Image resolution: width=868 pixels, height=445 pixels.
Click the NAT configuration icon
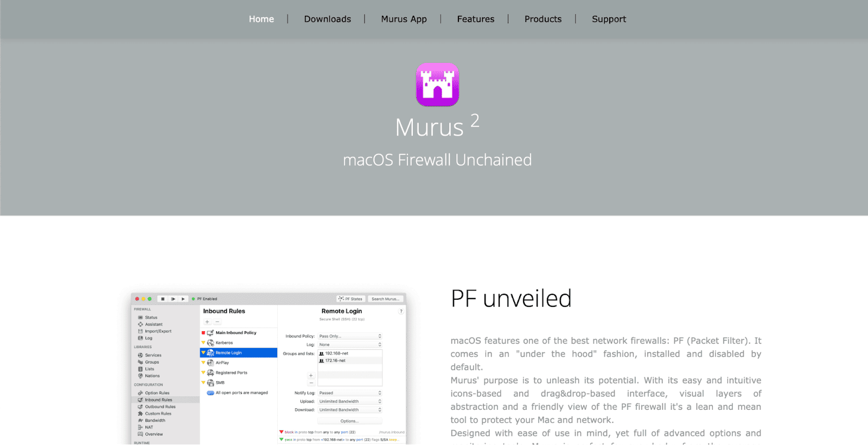[x=141, y=427]
